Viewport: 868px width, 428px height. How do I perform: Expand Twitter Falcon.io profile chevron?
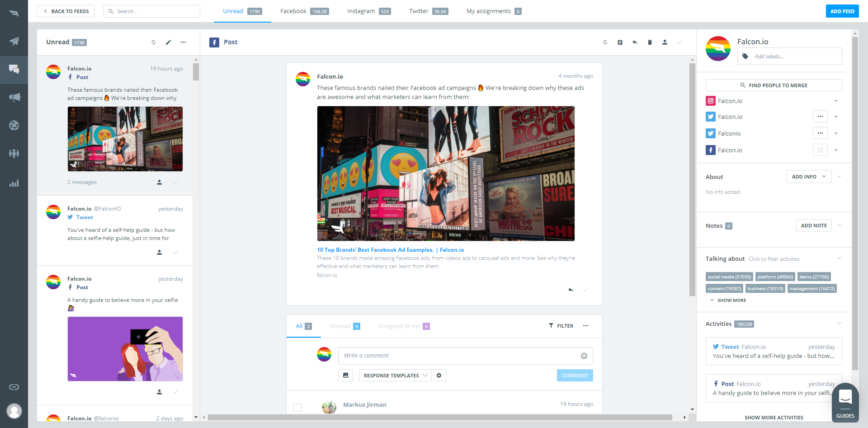tap(836, 117)
